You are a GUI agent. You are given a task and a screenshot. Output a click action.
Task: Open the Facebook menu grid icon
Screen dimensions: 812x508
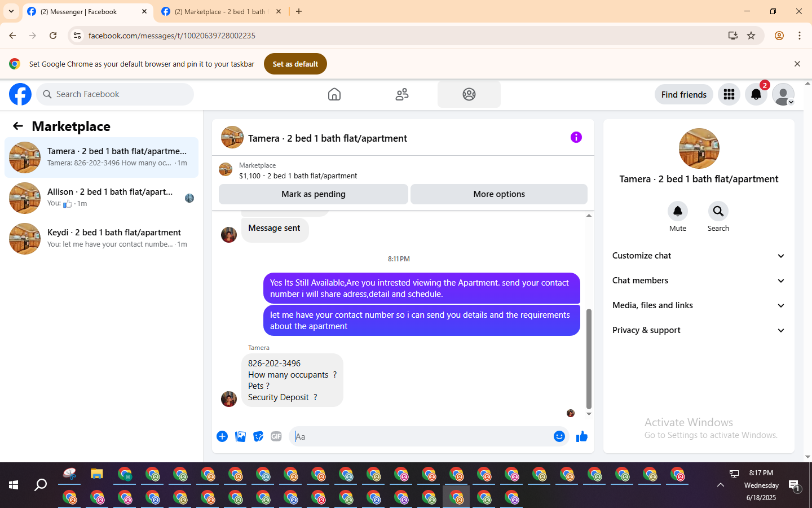(729, 94)
